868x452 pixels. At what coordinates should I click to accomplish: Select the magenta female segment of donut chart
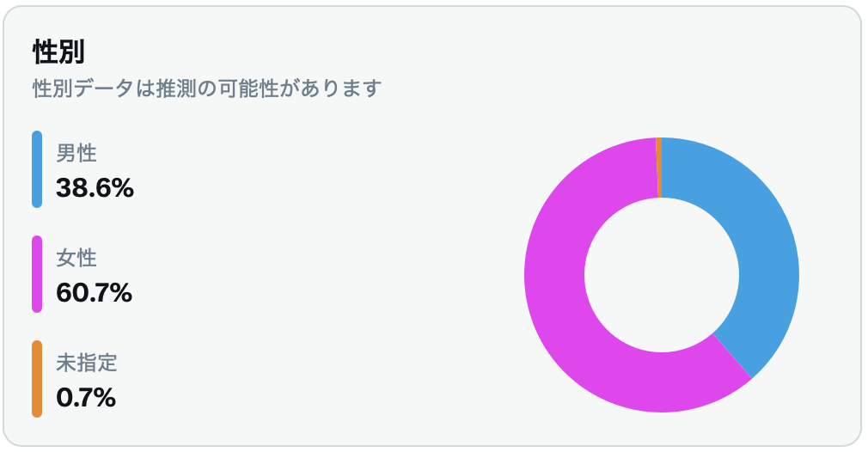[x=570, y=310]
